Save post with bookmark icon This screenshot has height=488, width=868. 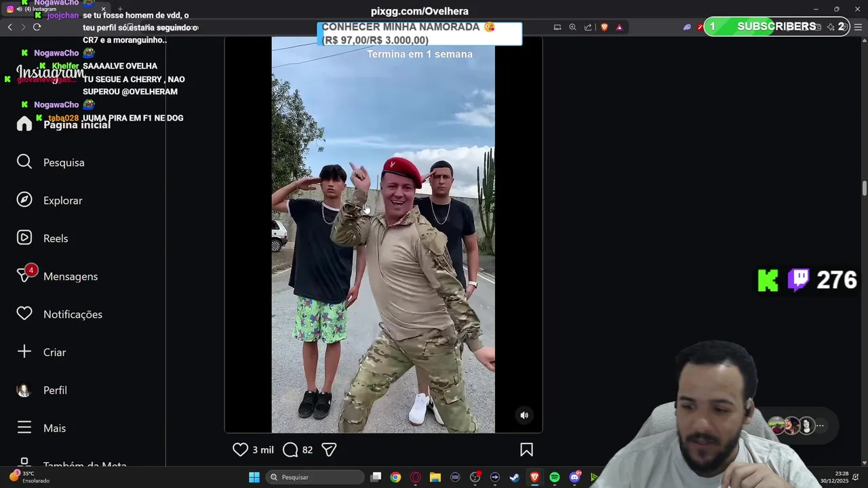[526, 449]
